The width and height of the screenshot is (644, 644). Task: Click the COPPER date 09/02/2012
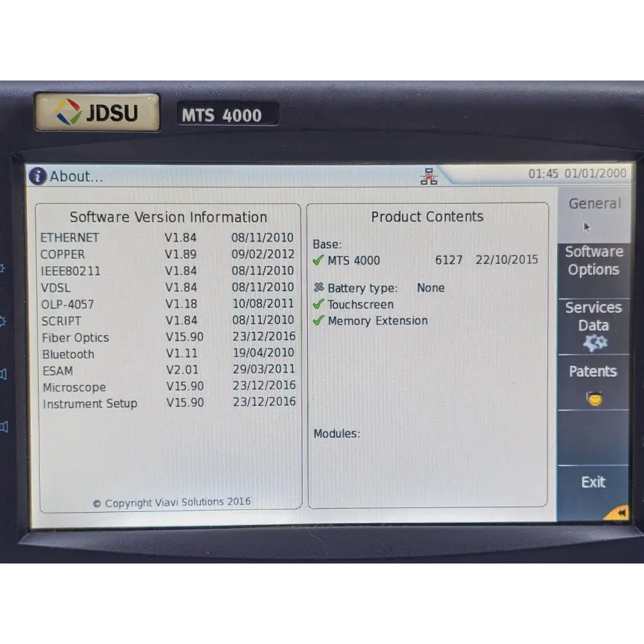click(x=263, y=254)
